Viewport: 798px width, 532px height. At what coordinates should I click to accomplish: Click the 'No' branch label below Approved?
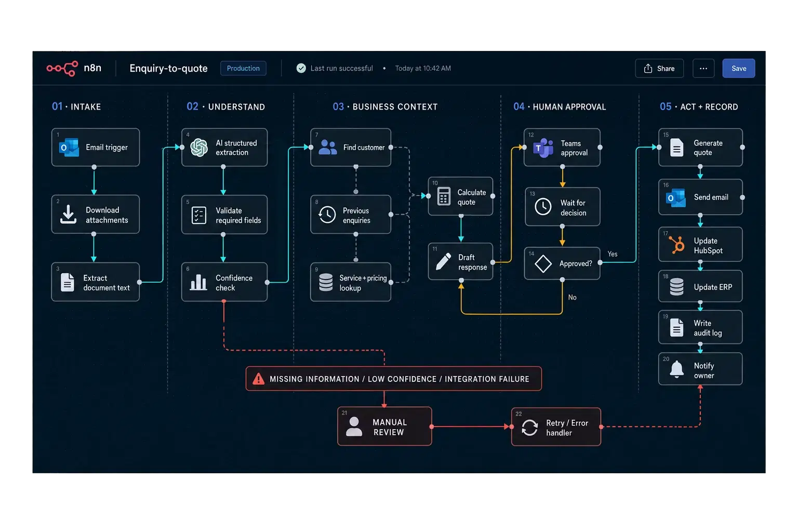click(572, 297)
